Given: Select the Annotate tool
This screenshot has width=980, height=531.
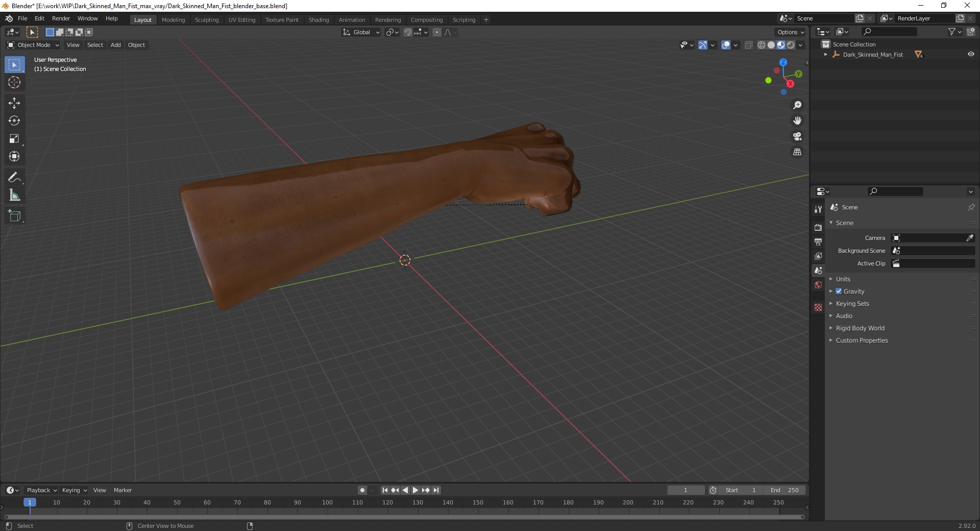Looking at the screenshot, I should 14,178.
